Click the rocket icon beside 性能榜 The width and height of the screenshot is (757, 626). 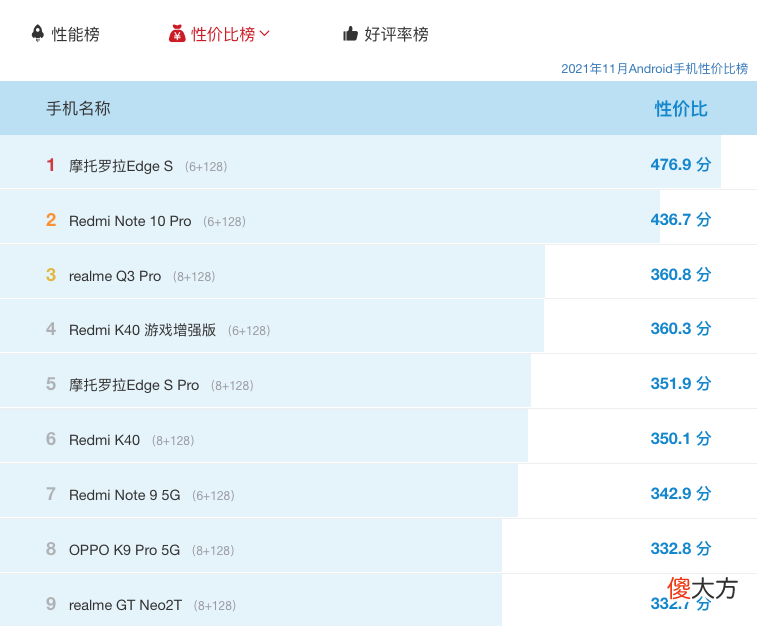click(38, 33)
